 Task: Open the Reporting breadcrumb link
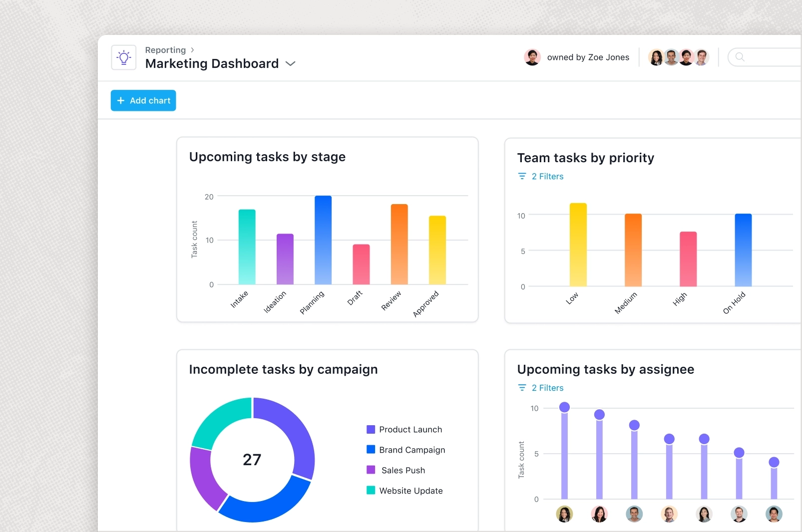165,50
